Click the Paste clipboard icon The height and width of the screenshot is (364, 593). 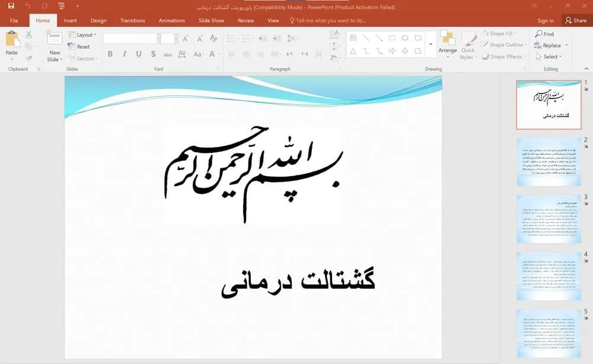pyautogui.click(x=12, y=39)
